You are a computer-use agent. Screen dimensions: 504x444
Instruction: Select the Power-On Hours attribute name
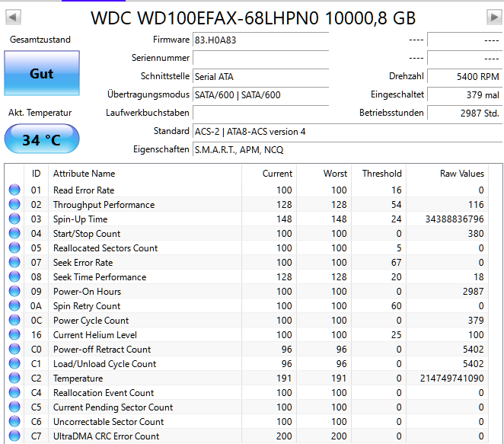click(x=87, y=292)
